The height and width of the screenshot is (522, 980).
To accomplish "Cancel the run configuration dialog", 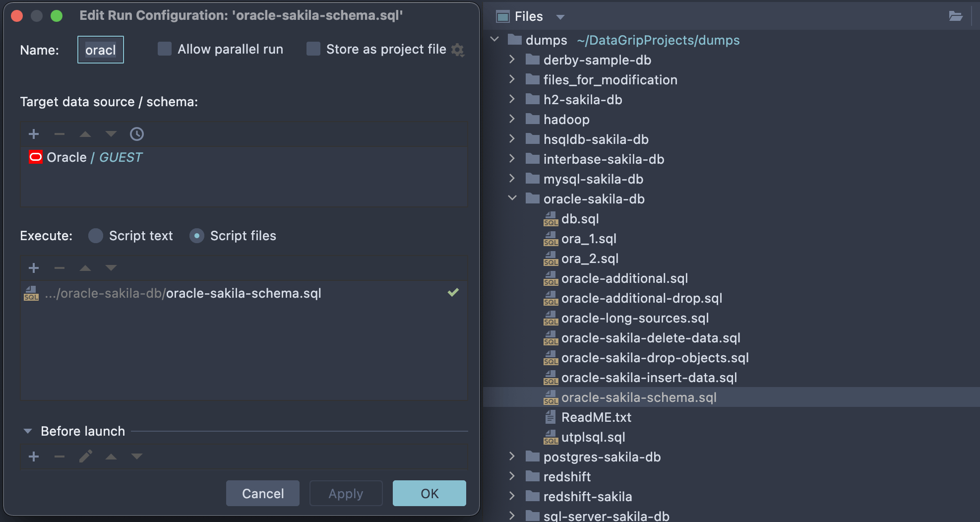I will (x=263, y=493).
